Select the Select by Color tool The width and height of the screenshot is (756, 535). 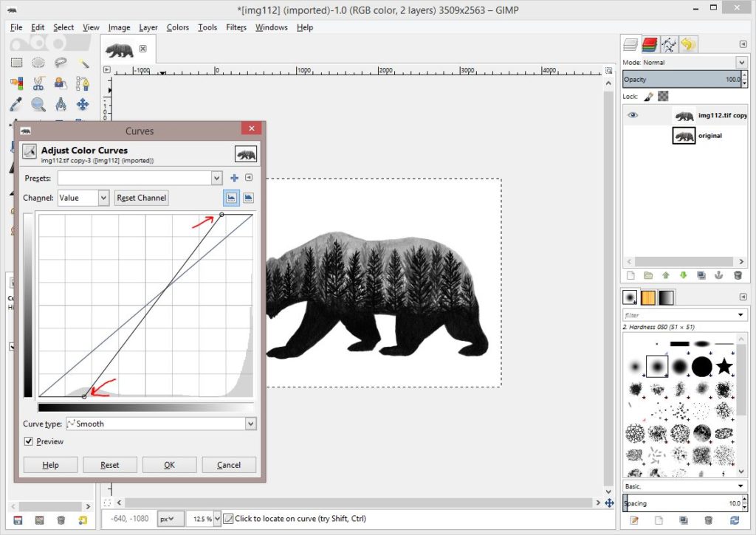point(17,83)
